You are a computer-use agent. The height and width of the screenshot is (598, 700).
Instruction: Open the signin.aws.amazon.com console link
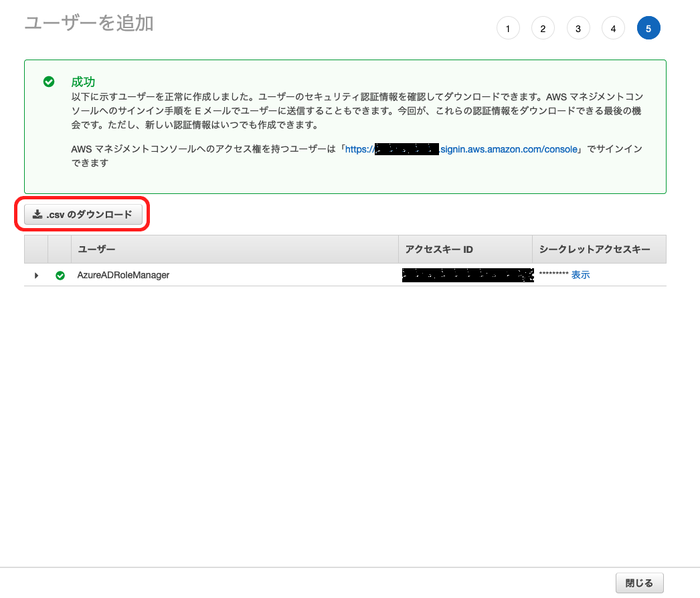coord(461,149)
